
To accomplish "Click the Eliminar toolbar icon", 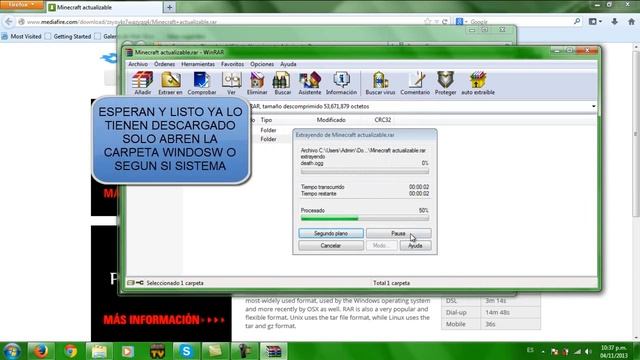I will click(257, 83).
